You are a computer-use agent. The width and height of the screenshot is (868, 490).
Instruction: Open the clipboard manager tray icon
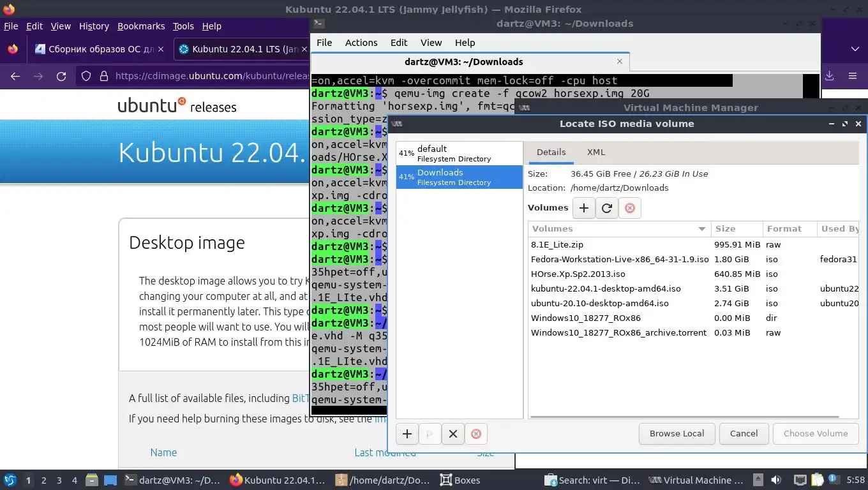(x=818, y=480)
